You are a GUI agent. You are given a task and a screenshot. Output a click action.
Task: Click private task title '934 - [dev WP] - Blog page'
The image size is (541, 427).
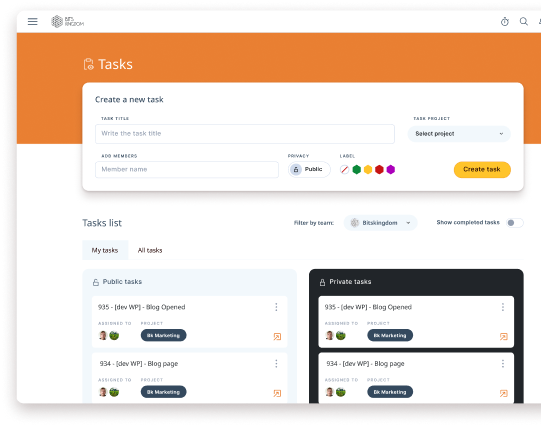(x=365, y=364)
